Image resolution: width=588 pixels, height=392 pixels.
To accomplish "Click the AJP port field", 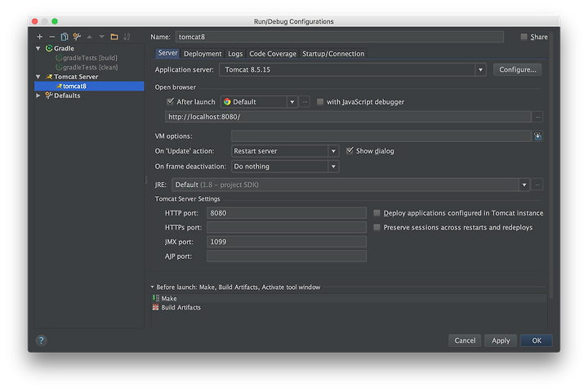I will [x=287, y=256].
